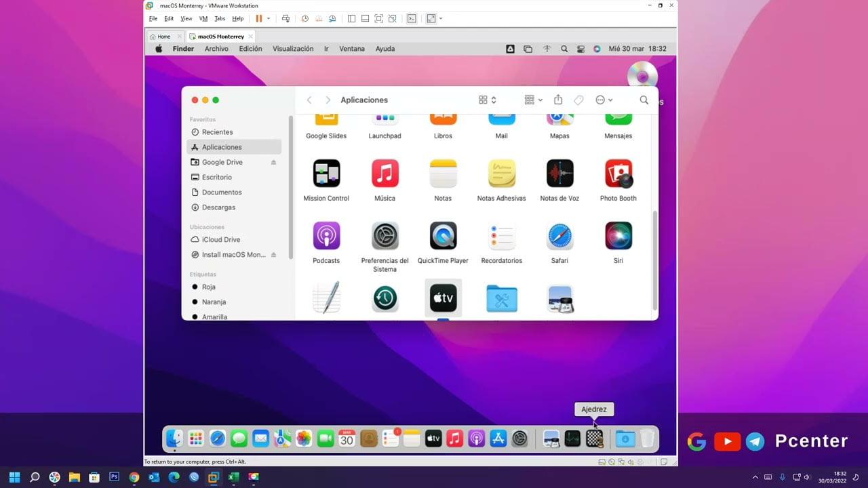Image resolution: width=868 pixels, height=488 pixels.
Task: Open Excel from Windows taskbar
Action: 233,477
